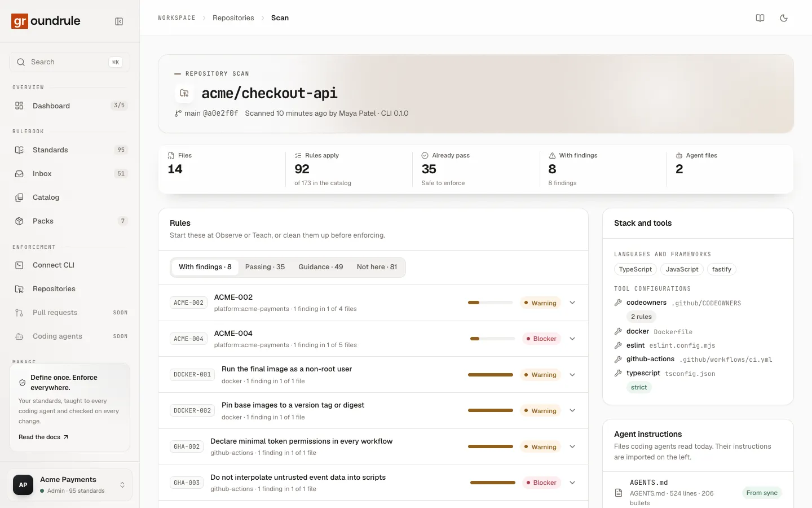Expand the ACME-004 rule row chevron
This screenshot has width=812, height=508.
click(x=572, y=339)
